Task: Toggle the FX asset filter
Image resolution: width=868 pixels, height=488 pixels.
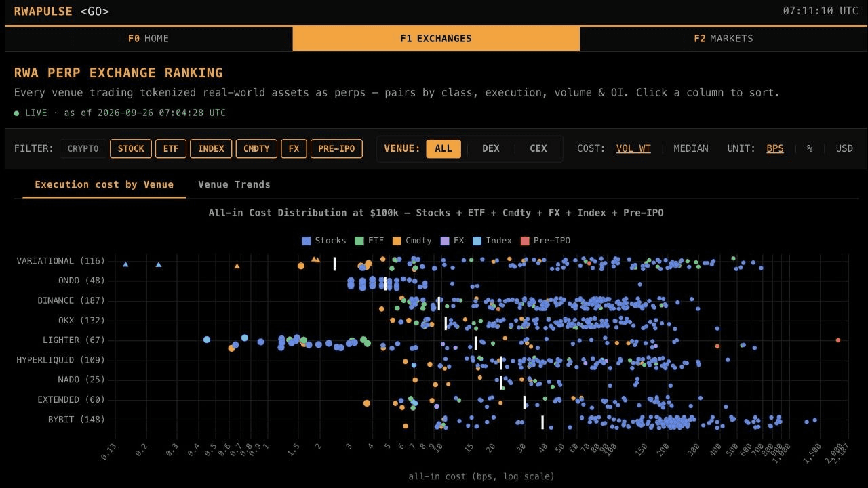Action: (x=294, y=148)
